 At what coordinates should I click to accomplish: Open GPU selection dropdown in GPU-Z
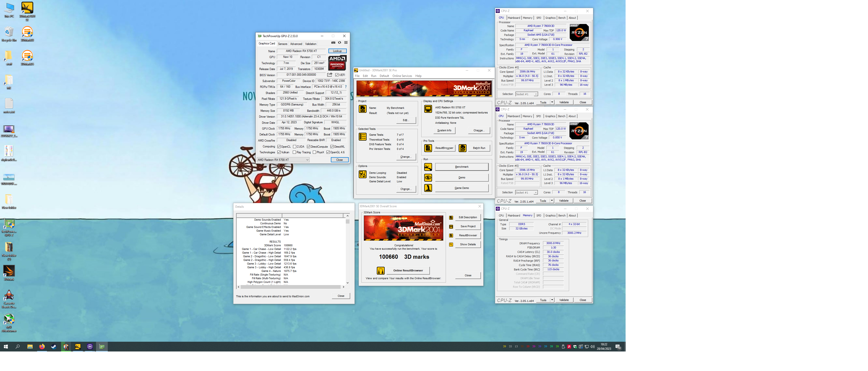[x=283, y=160]
